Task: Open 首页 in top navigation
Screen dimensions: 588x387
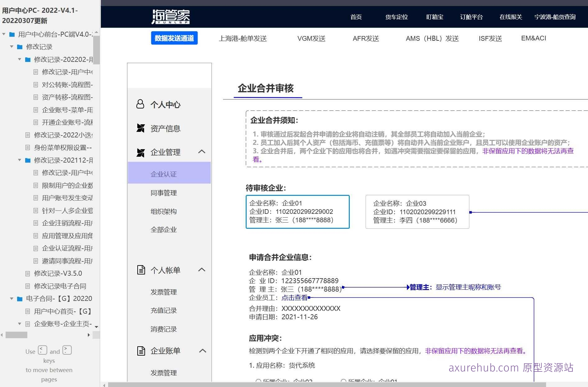Action: [356, 17]
